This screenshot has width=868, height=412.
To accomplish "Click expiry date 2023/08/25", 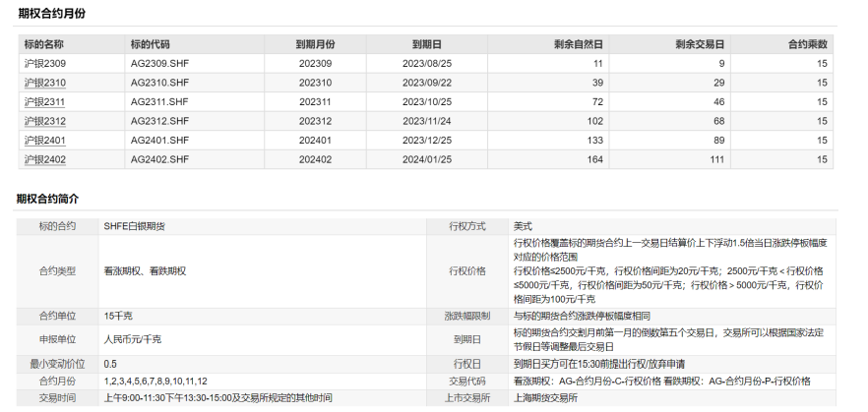I will point(427,64).
